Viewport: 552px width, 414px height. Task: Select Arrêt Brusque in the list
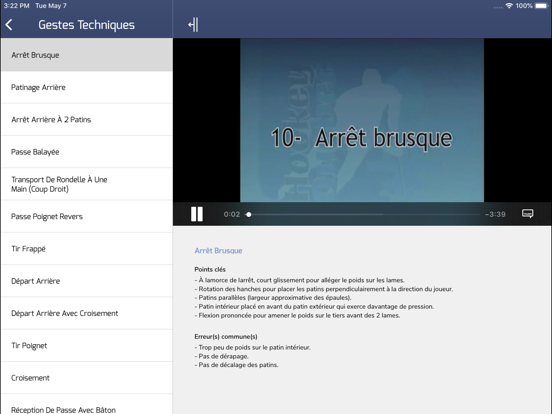coord(87,55)
